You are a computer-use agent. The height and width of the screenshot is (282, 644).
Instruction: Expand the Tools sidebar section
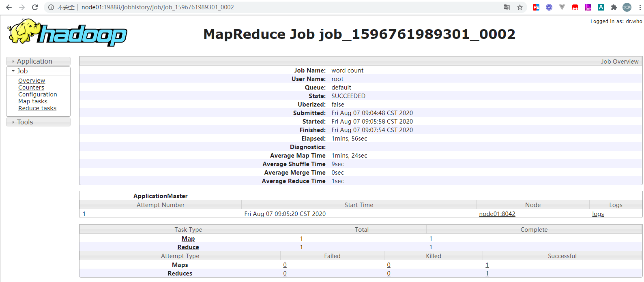tap(38, 122)
